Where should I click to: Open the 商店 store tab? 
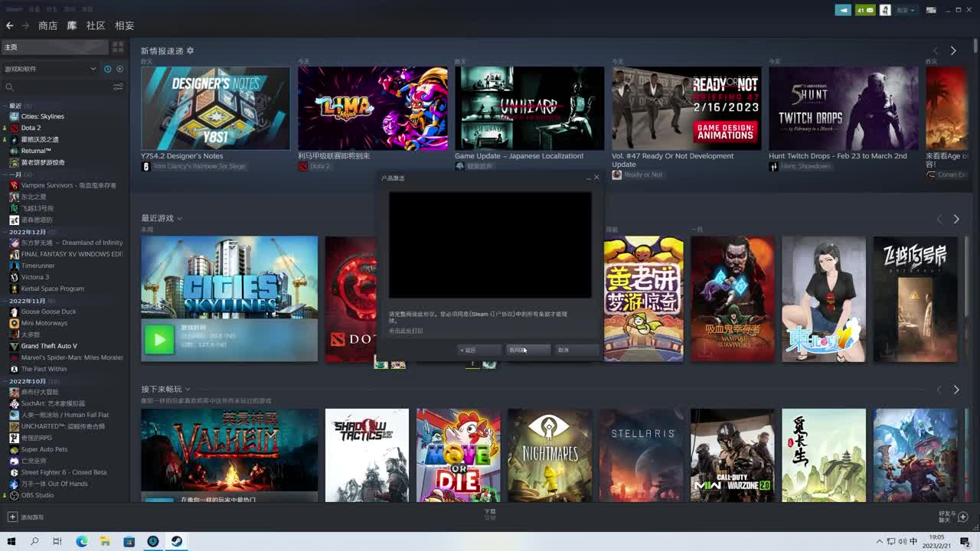tap(47, 25)
